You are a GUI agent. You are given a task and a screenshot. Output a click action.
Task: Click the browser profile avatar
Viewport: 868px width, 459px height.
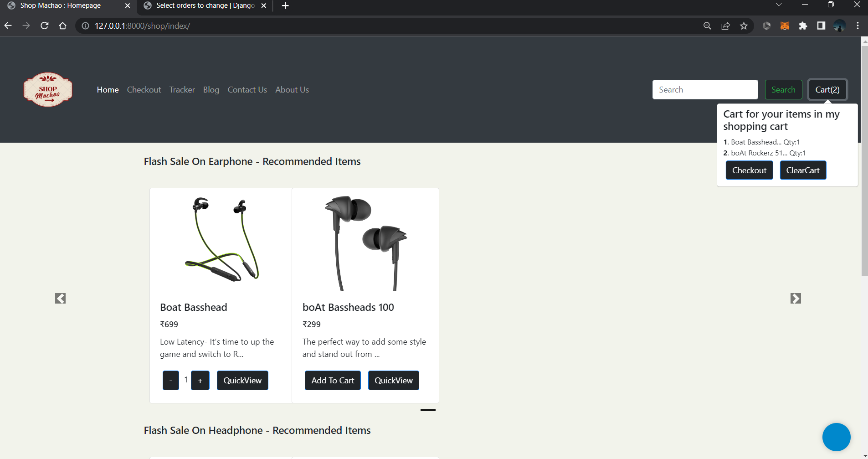[x=840, y=26]
